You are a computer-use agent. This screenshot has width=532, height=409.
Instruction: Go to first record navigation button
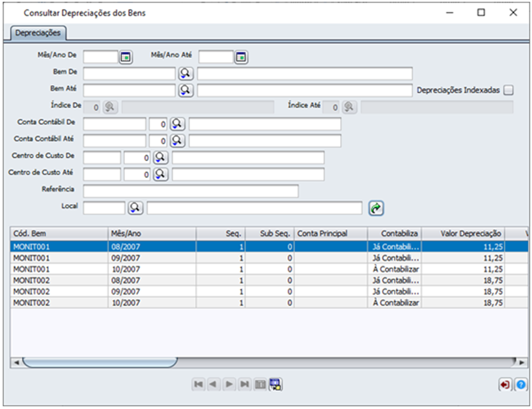[198, 384]
